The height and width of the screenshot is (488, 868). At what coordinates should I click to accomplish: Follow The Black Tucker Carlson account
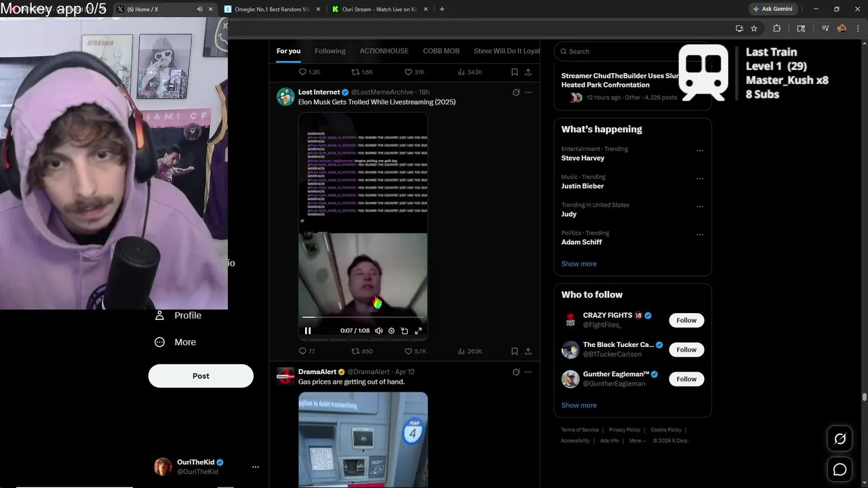pyautogui.click(x=686, y=350)
